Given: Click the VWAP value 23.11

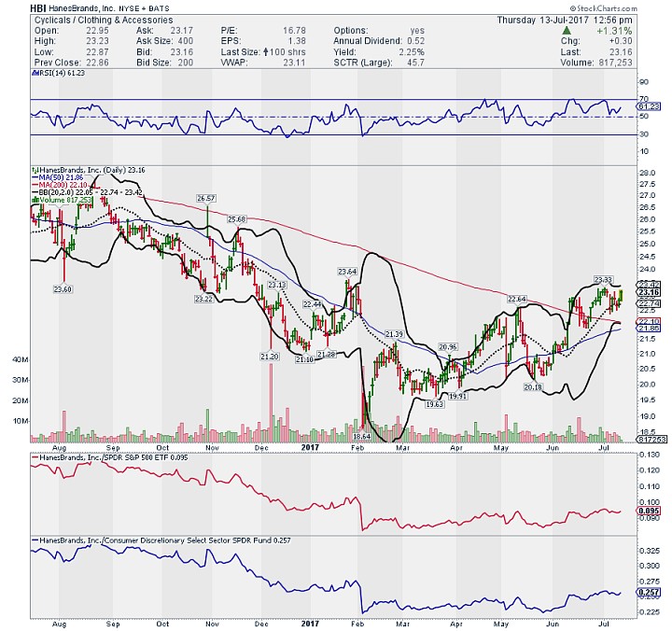Looking at the screenshot, I should (294, 63).
